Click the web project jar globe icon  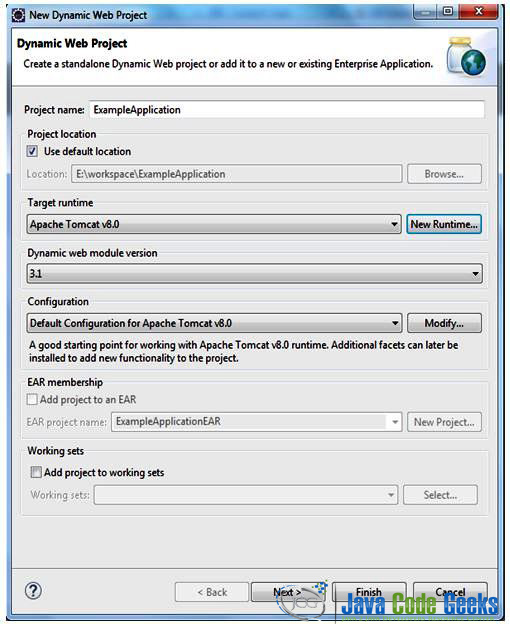(x=466, y=56)
